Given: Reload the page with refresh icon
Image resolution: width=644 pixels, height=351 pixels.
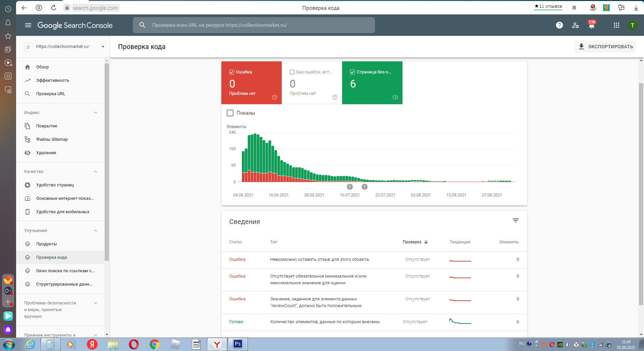Looking at the screenshot, I should click(x=53, y=8).
